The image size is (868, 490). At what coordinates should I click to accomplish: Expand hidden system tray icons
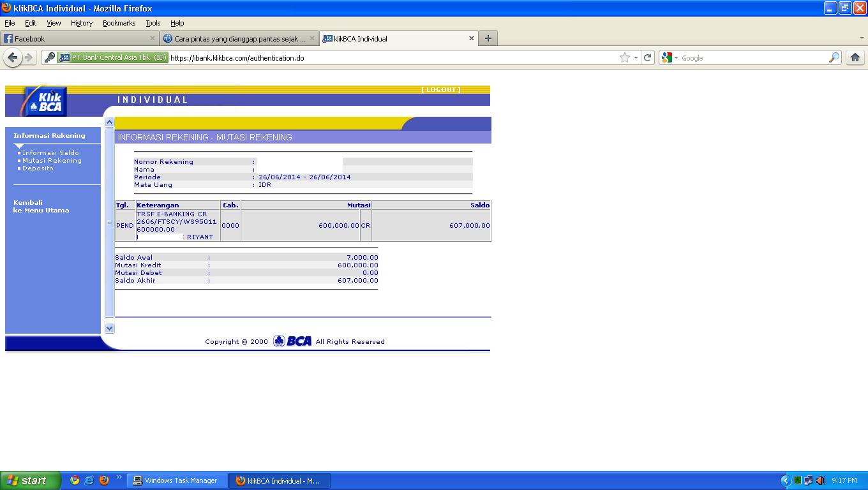click(x=786, y=480)
